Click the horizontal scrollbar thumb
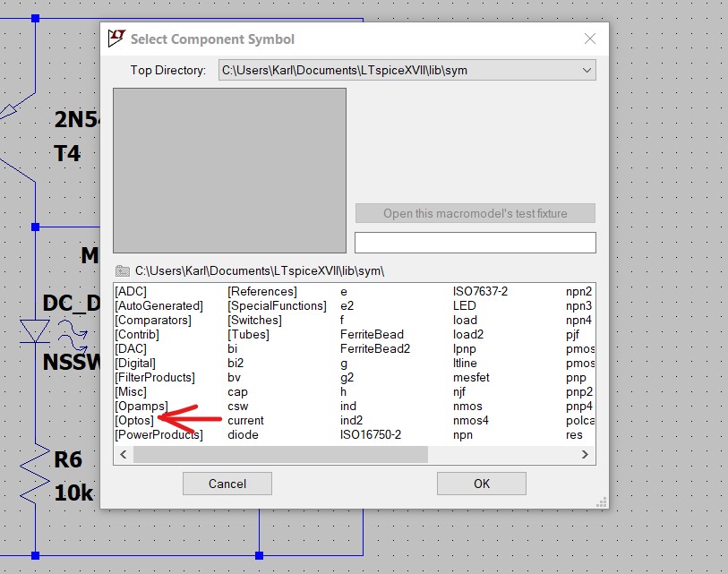This screenshot has height=574, width=728. 280,454
